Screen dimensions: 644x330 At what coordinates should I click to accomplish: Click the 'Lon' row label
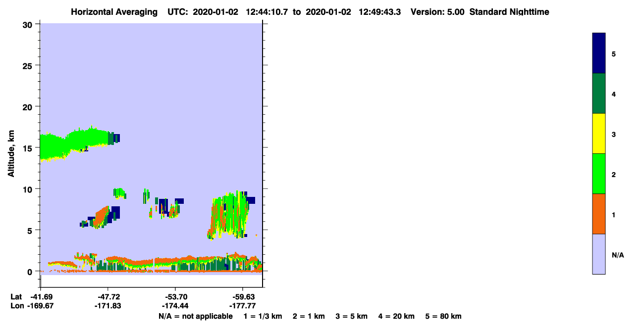[x=17, y=306]
